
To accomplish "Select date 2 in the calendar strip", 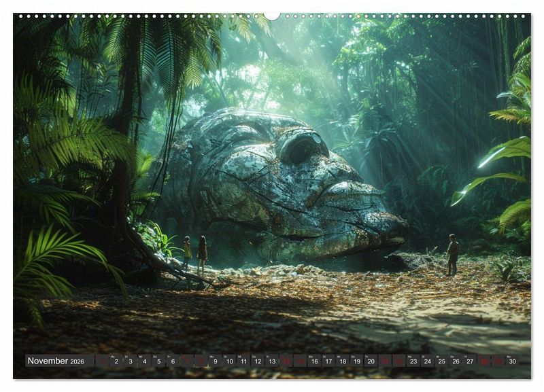I will pos(116,361).
